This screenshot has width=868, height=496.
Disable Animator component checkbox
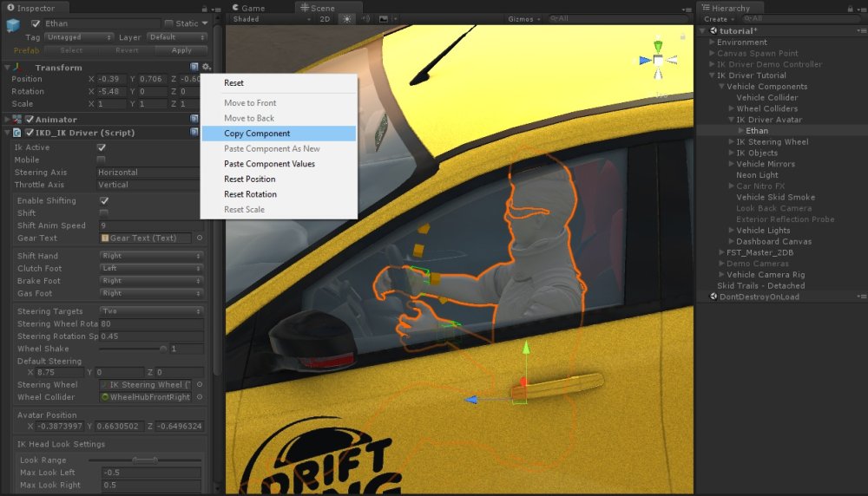coord(30,119)
